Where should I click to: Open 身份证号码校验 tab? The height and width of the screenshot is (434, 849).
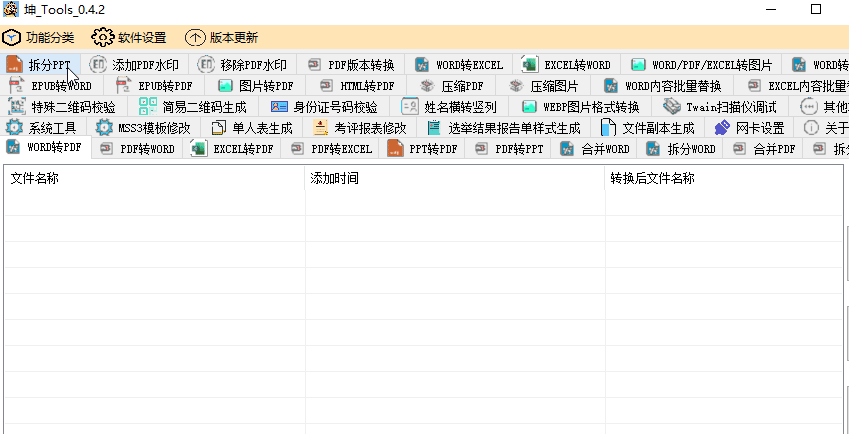click(x=325, y=106)
